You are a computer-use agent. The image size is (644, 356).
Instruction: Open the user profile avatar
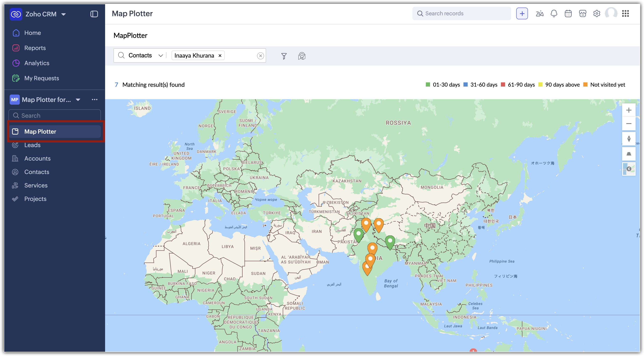point(611,13)
